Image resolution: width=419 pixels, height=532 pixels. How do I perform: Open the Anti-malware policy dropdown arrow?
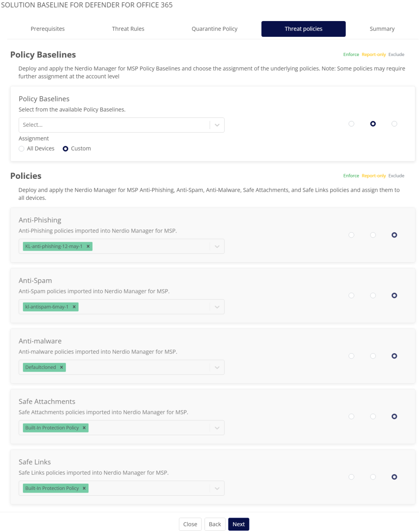point(217,367)
